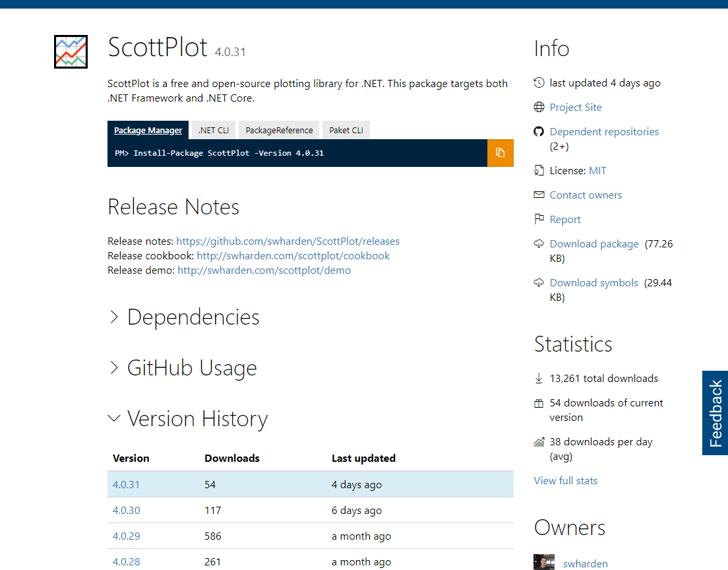Click the swharden owner avatar
728x570 pixels.
click(543, 562)
